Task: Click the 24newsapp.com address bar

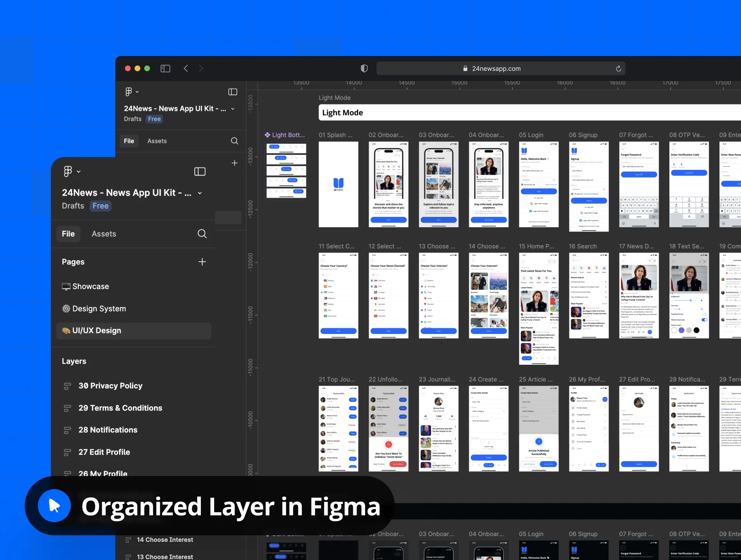Action: (x=501, y=68)
